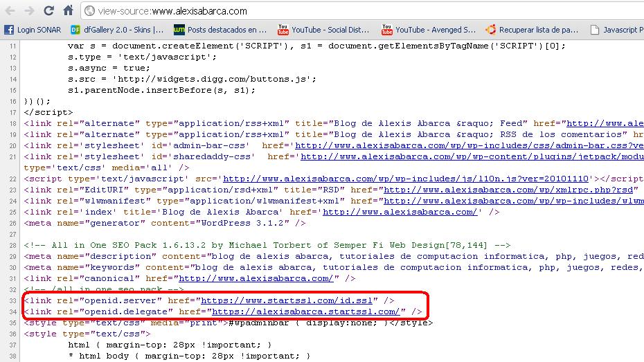This screenshot has height=362, width=644.
Task: Open the feed href link on line 18
Action: tap(605, 123)
